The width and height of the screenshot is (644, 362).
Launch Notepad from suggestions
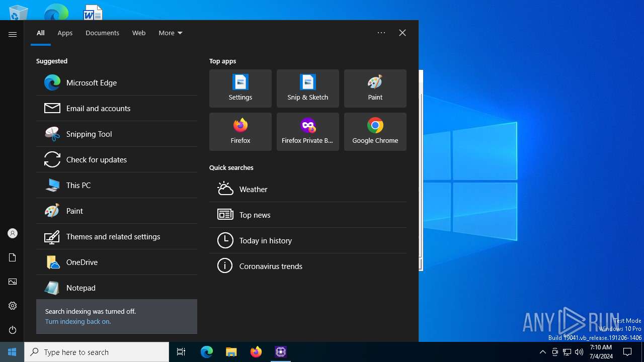[x=117, y=288]
